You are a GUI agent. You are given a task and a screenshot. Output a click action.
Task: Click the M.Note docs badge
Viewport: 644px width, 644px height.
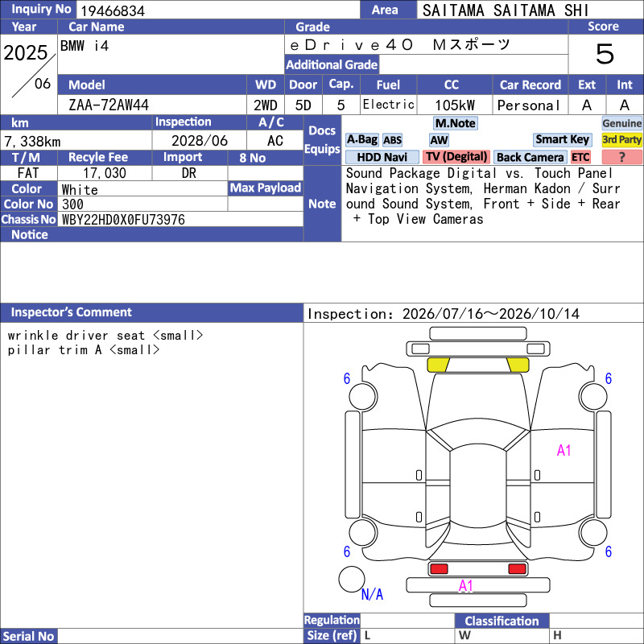click(x=456, y=123)
